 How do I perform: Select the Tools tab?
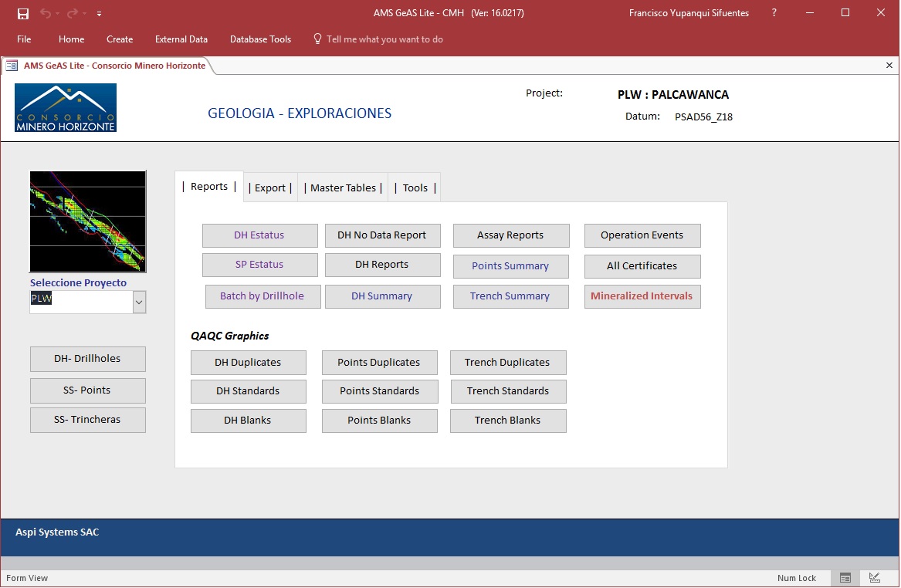[x=415, y=188]
